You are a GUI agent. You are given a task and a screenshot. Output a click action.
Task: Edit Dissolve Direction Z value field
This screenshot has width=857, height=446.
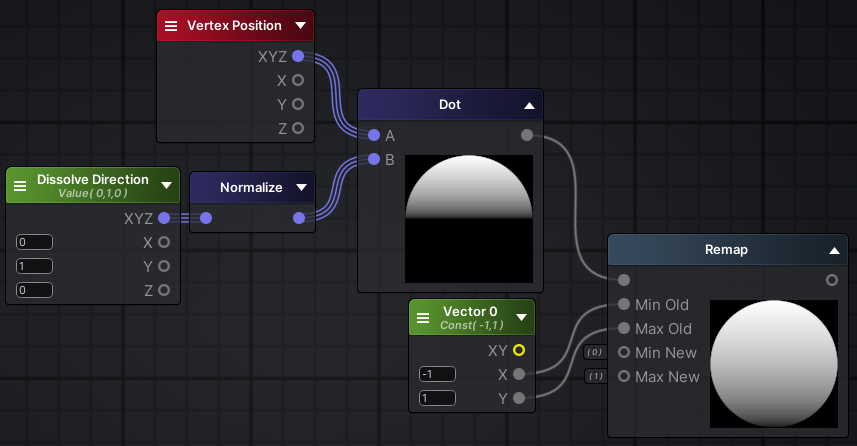[x=34, y=290]
